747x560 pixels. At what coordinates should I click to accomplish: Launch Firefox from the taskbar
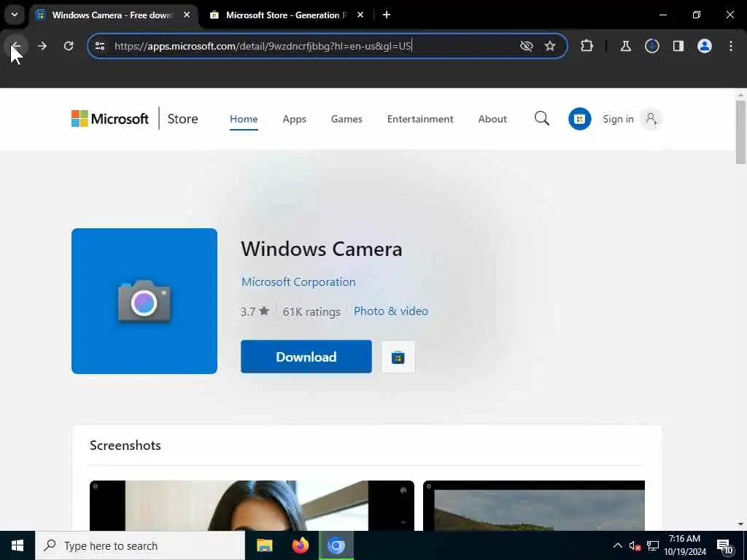point(300,545)
